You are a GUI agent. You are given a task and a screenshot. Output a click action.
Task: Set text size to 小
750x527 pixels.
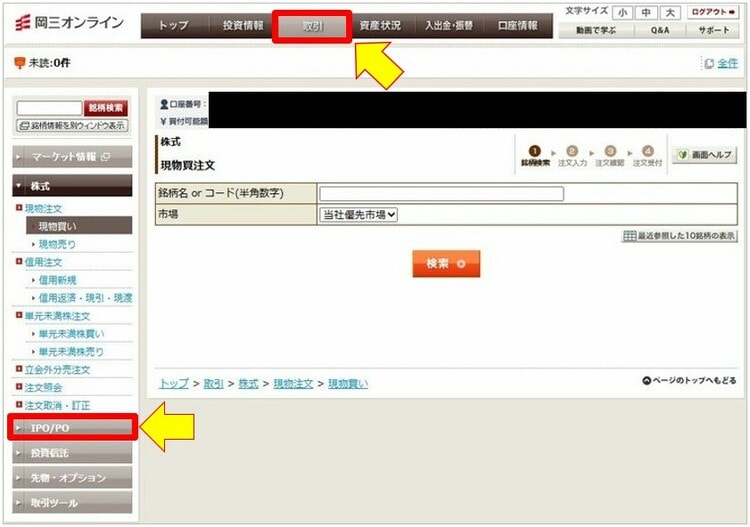622,13
